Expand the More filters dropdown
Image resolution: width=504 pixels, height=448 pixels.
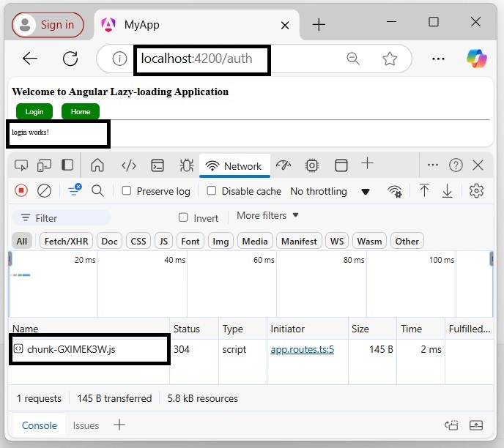[268, 216]
